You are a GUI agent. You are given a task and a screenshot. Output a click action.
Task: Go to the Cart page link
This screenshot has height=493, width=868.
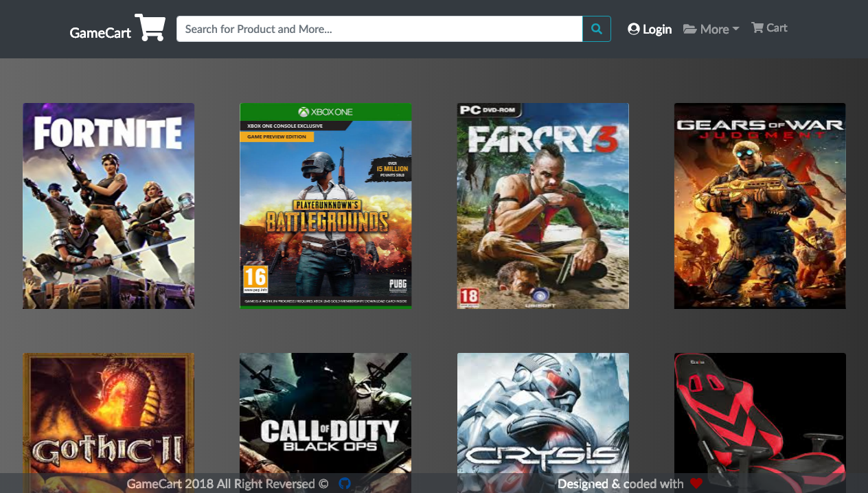click(777, 27)
